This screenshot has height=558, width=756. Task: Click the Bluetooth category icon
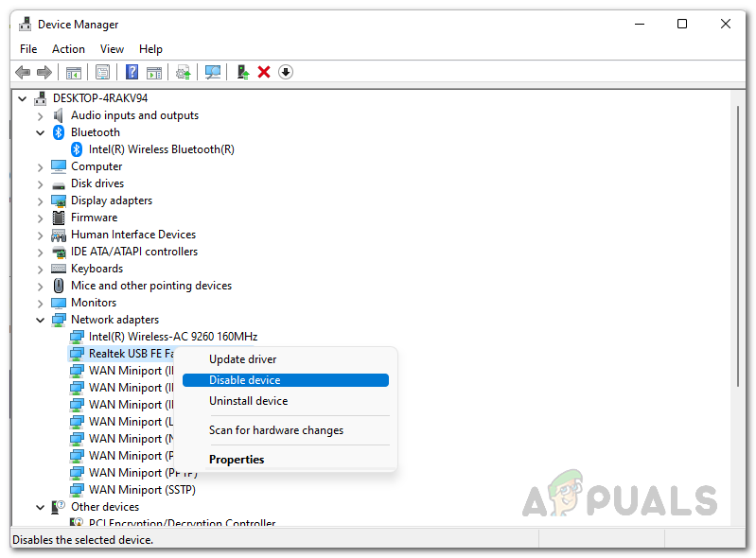tap(59, 132)
